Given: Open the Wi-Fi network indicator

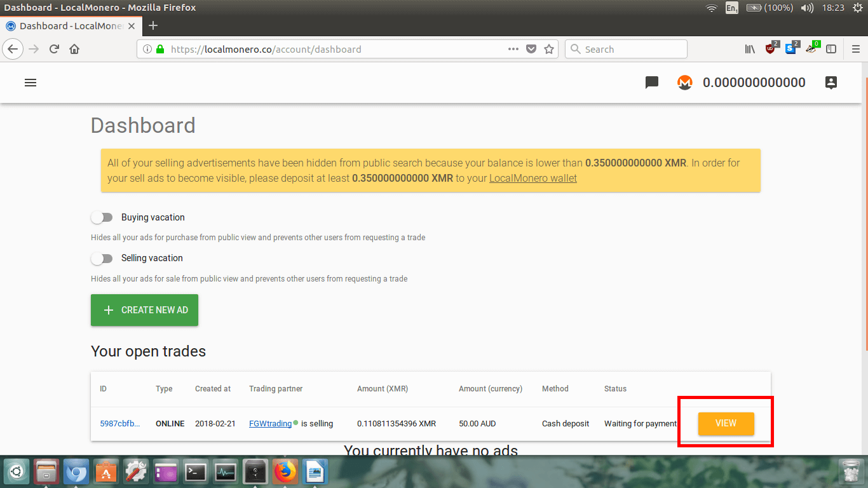Looking at the screenshot, I should click(712, 8).
